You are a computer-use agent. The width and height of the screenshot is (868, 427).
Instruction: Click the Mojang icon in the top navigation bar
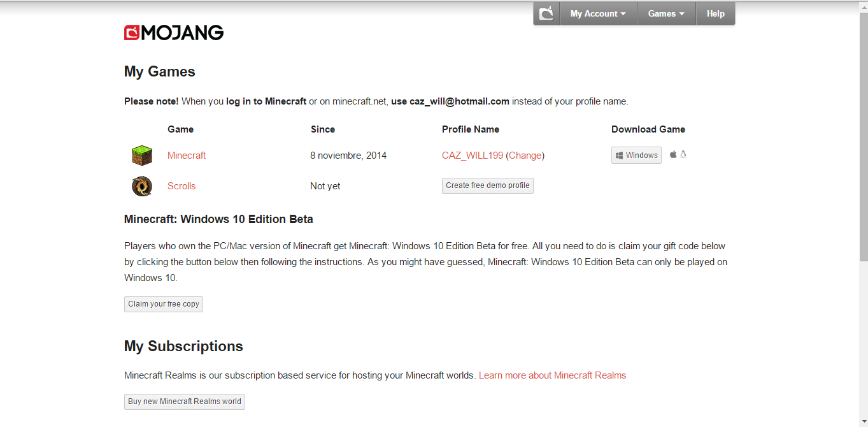pyautogui.click(x=546, y=13)
